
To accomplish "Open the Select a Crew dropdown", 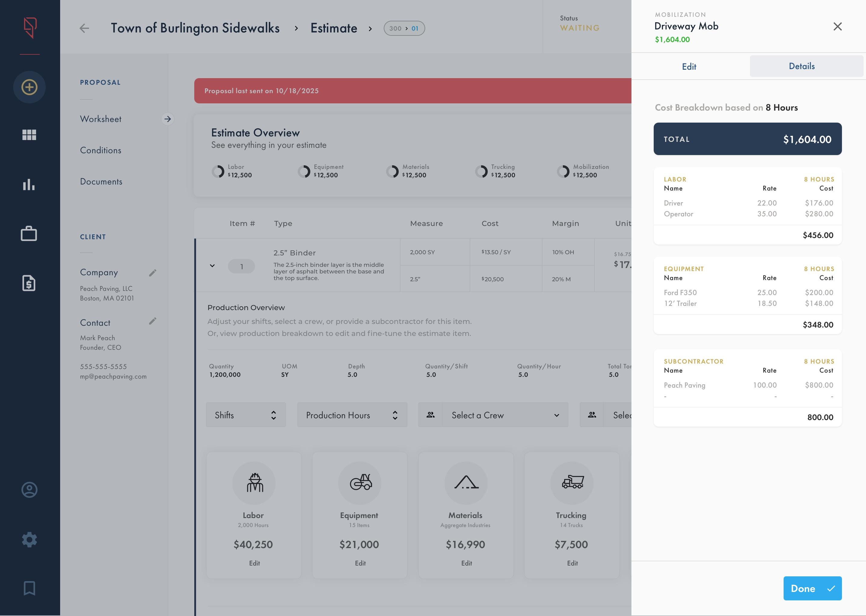I will tap(493, 415).
